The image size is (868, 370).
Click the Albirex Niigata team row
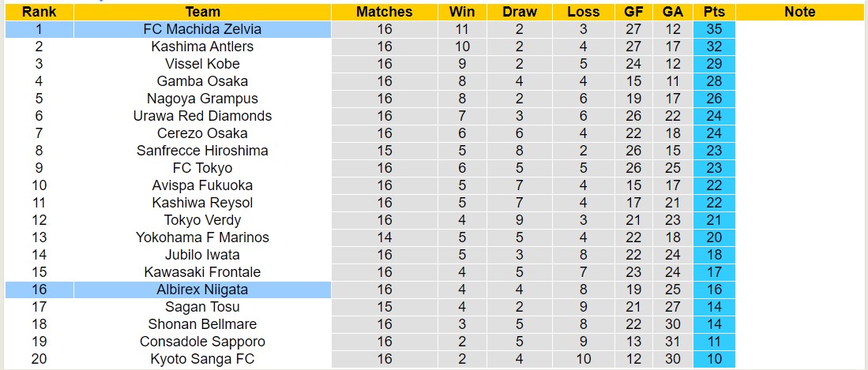coord(202,290)
